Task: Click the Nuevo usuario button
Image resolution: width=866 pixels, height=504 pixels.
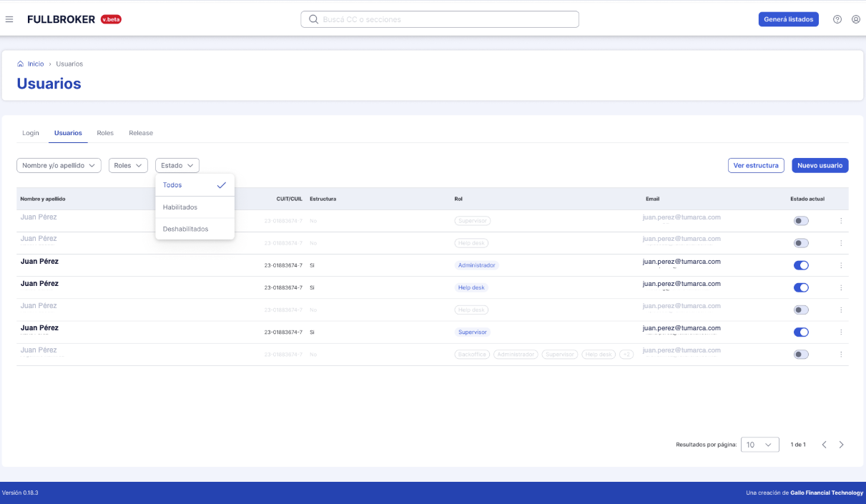Action: click(820, 165)
